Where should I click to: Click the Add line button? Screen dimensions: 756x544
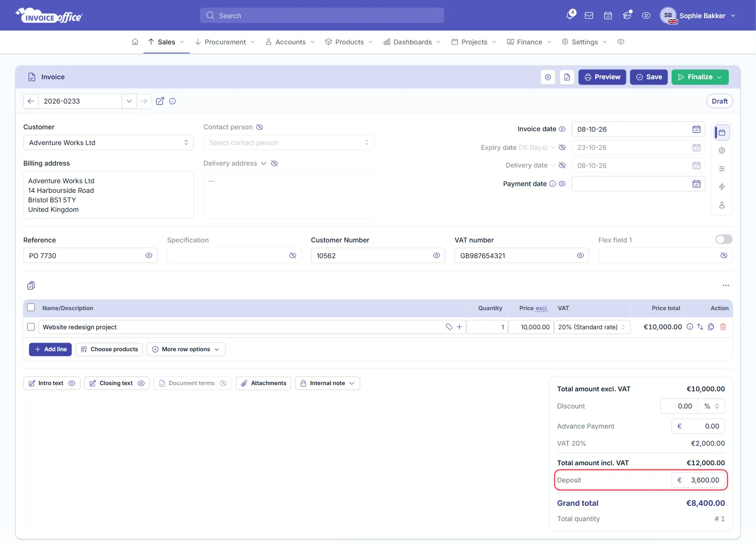click(51, 349)
